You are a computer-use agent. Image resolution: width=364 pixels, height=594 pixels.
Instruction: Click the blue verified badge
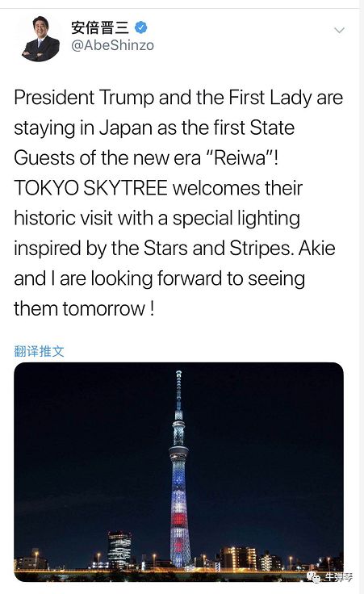(x=141, y=27)
